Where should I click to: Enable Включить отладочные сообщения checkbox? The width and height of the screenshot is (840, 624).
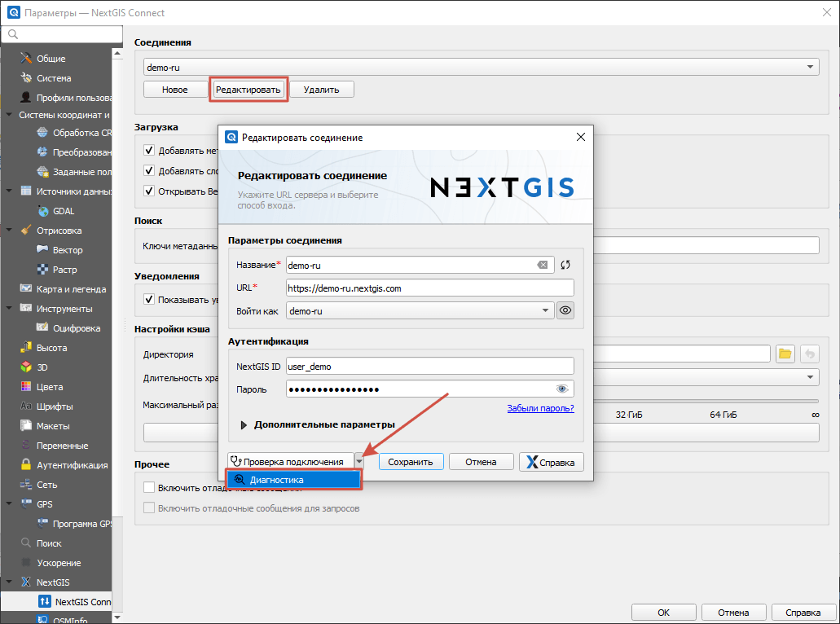click(149, 487)
